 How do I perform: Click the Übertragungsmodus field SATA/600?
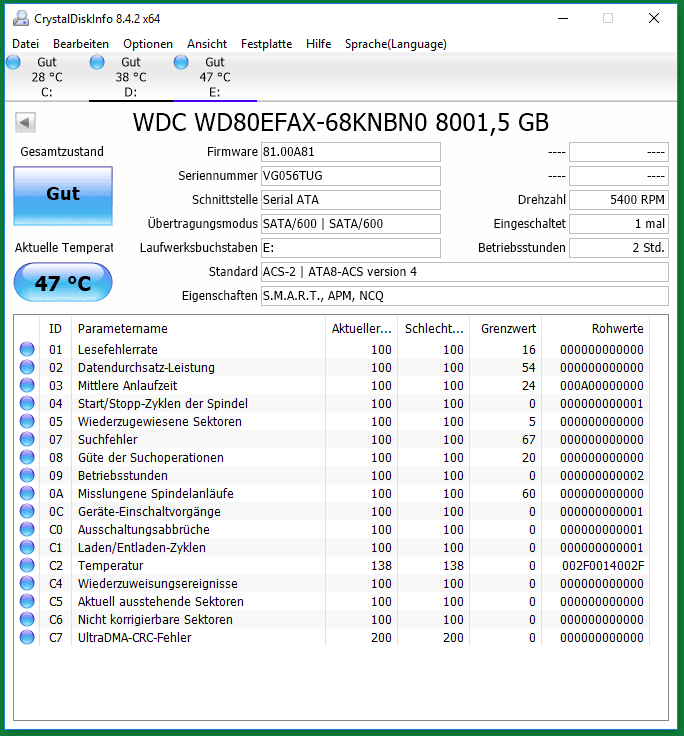pyautogui.click(x=351, y=224)
